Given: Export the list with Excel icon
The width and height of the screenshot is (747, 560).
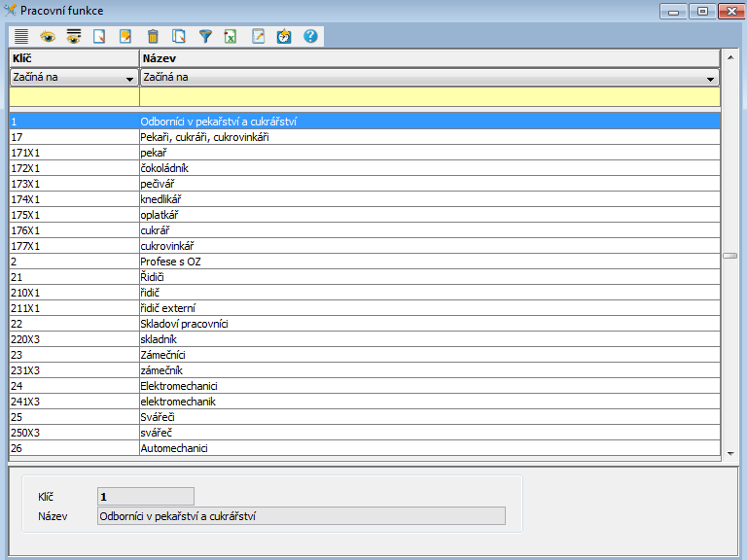Looking at the screenshot, I should tap(231, 36).
